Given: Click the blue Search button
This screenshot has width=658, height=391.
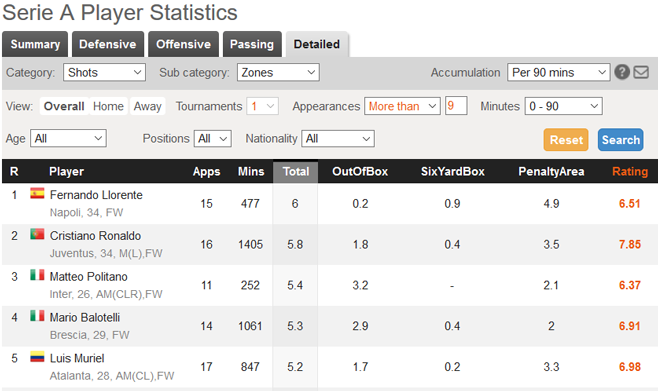Looking at the screenshot, I should tap(621, 140).
